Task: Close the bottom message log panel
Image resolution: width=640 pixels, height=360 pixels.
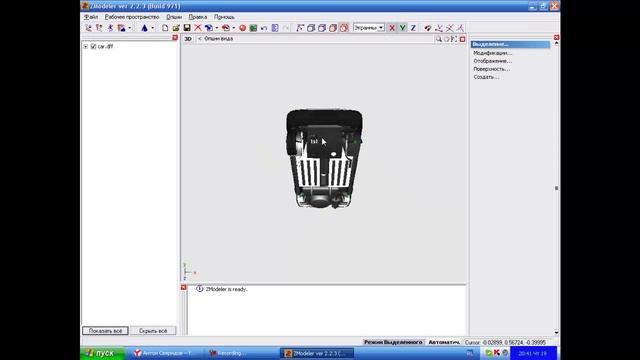Action: point(184,288)
